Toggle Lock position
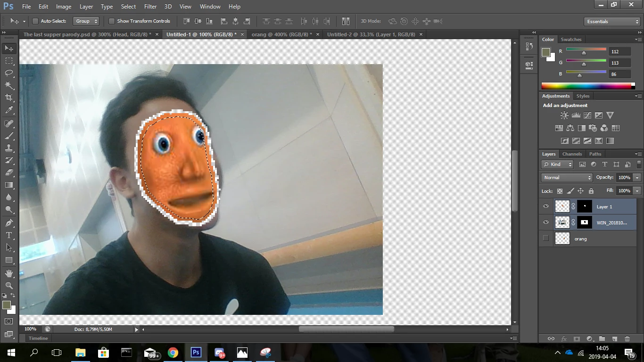This screenshot has width=644, height=362. (x=580, y=191)
